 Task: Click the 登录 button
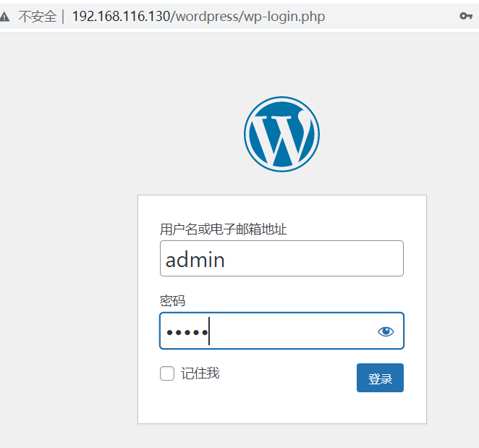click(x=380, y=378)
